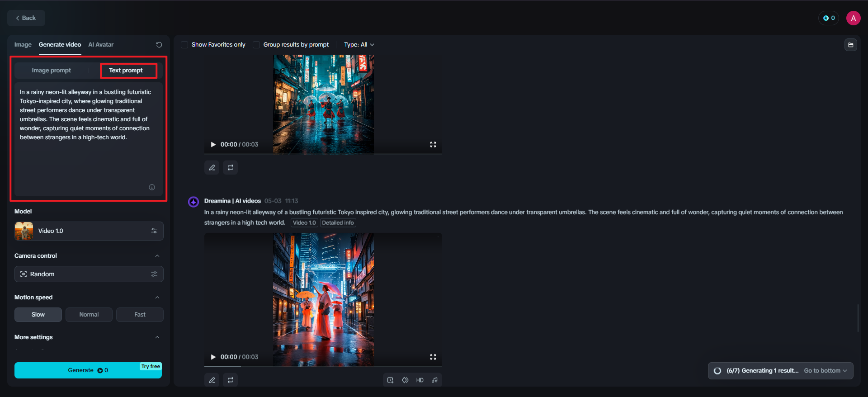
Task: Set motion speed to Fast
Action: (x=140, y=315)
